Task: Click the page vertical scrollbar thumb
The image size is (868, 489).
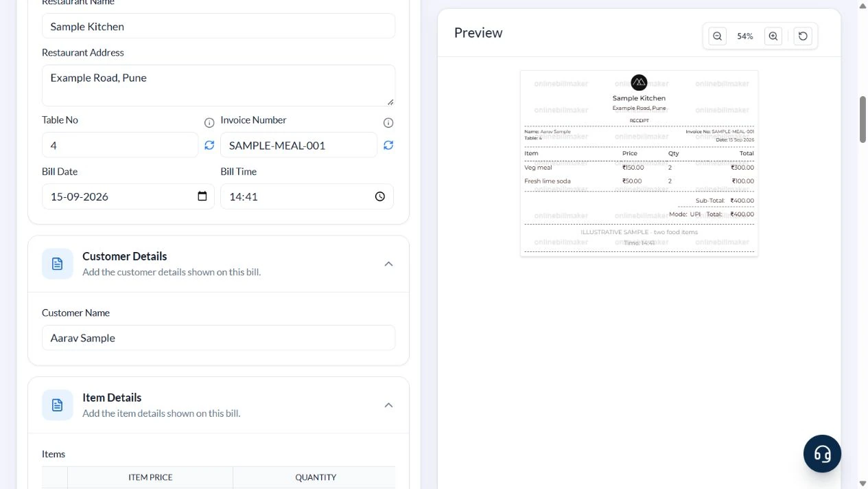Action: point(863,120)
